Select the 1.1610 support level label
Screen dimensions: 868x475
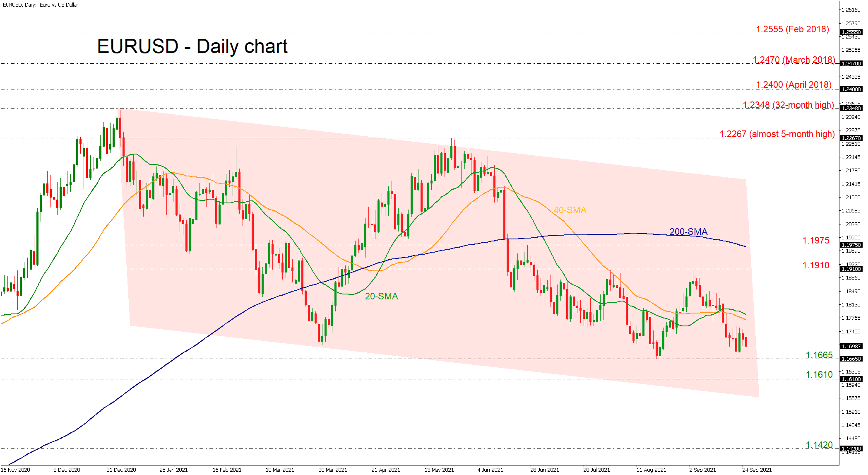(819, 375)
